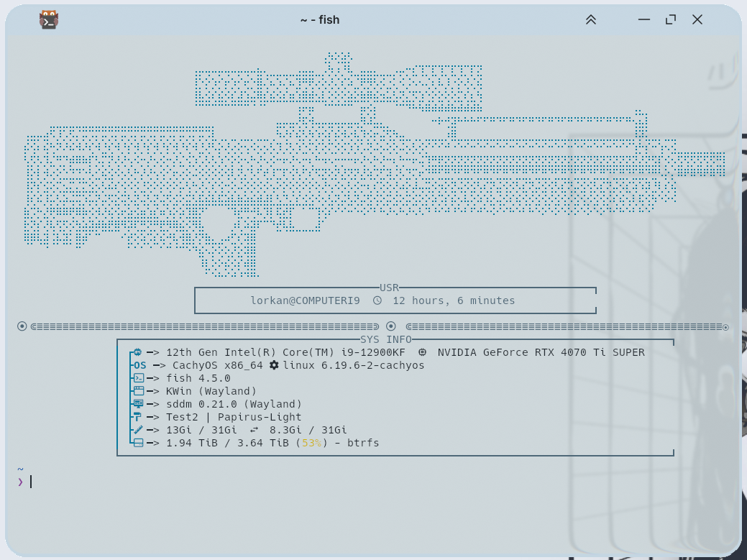Screen dimensions: 747x560
Task: Click the btrfs filesystem label
Action: (x=365, y=443)
